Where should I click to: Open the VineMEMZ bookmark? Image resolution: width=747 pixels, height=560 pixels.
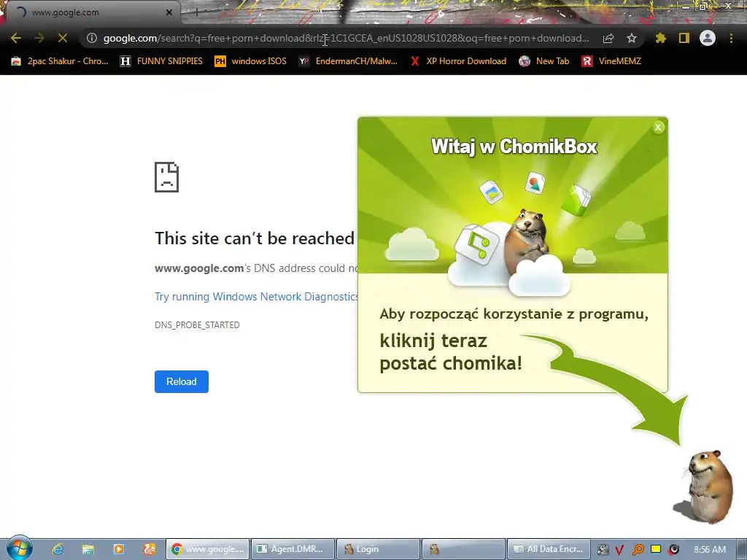click(x=611, y=61)
